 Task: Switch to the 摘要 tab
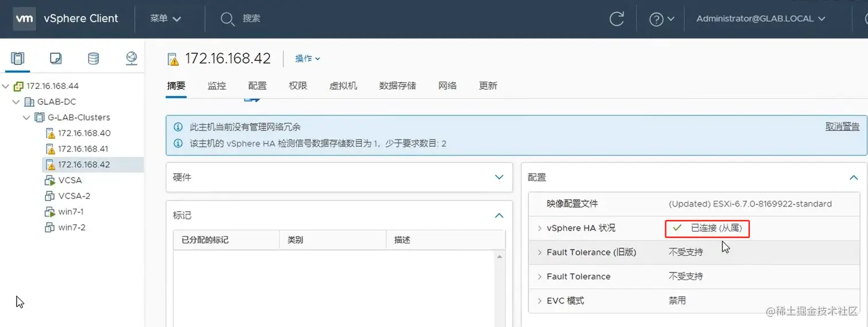[176, 85]
